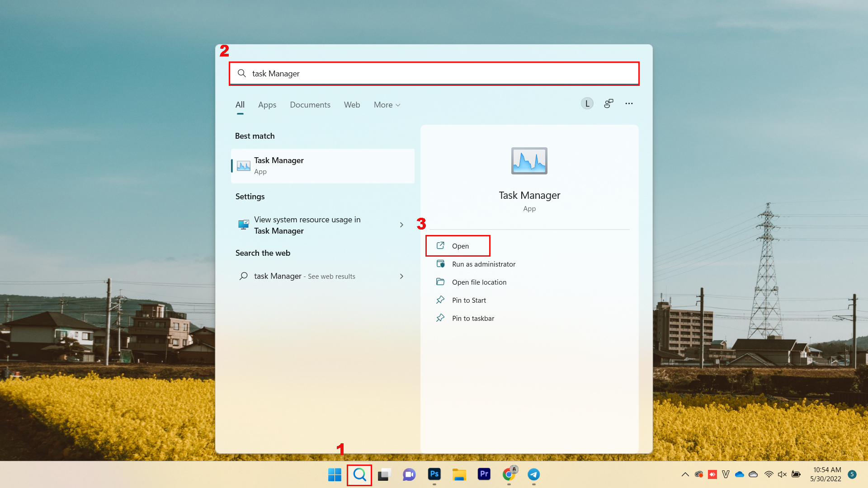Screen dimensions: 868x488
Task: Click the Meet or video call icon
Action: tap(410, 474)
